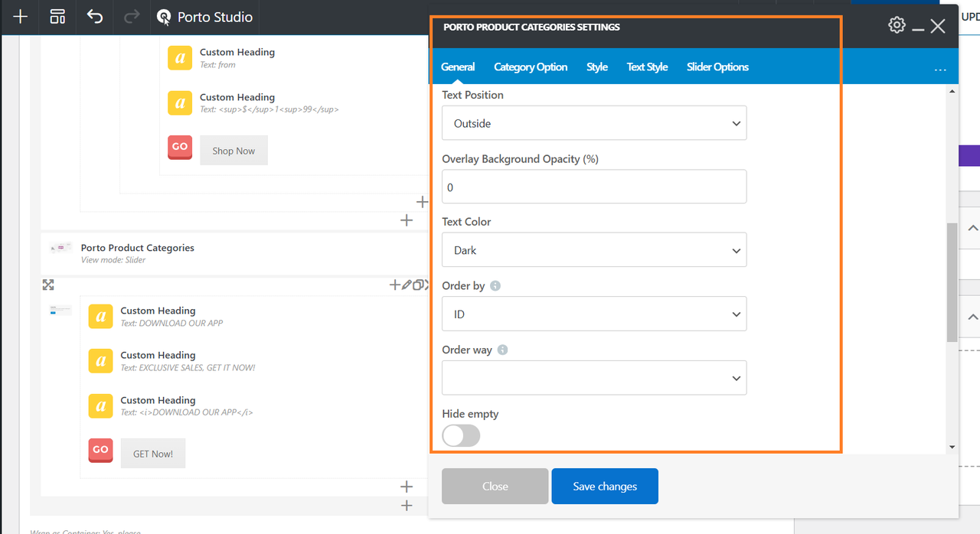The height and width of the screenshot is (534, 980).
Task: Click the info icon next to Order way
Action: (x=502, y=350)
